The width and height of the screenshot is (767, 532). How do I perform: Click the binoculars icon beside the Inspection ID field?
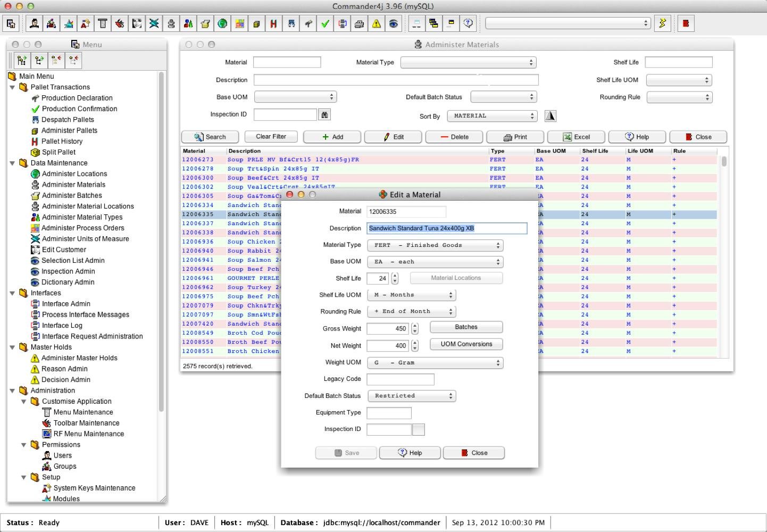(x=324, y=114)
